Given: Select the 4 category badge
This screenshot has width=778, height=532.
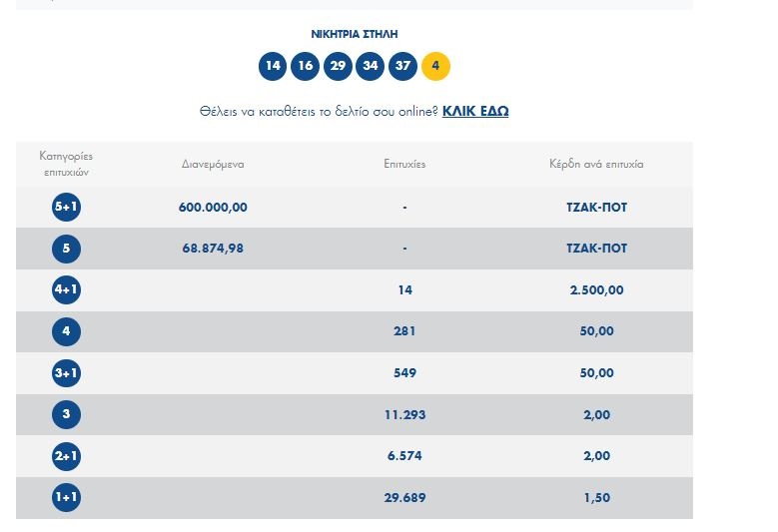Looking at the screenshot, I should click(66, 331).
